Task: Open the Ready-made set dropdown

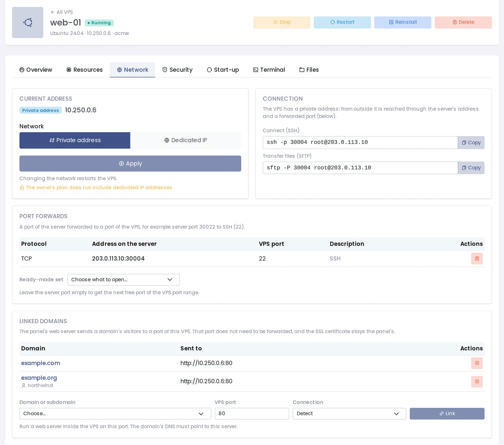Action: [123, 280]
